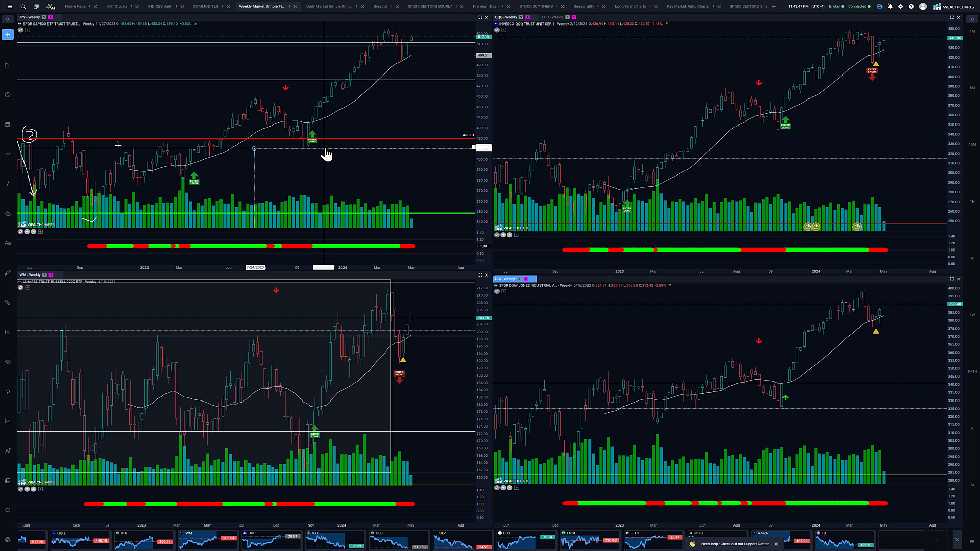Toggle the S badge on SPY Weekly tab
Screen dimensions: 980x551
[x=44, y=17]
